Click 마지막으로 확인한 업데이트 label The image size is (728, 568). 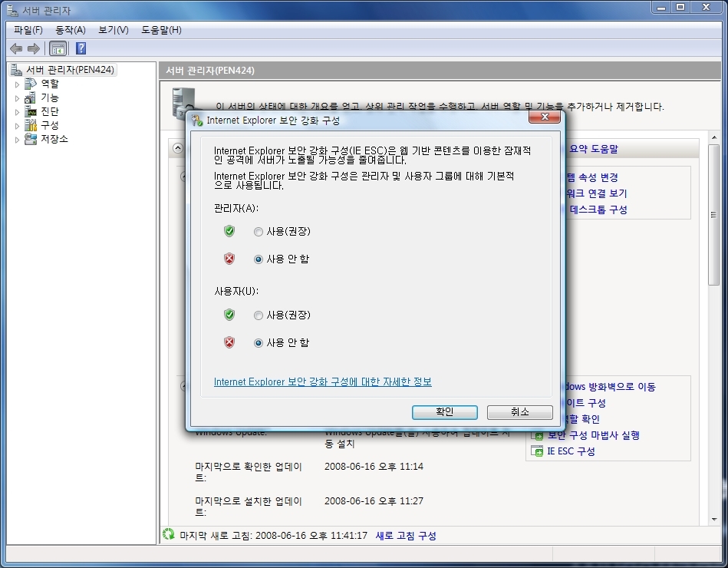click(249, 472)
